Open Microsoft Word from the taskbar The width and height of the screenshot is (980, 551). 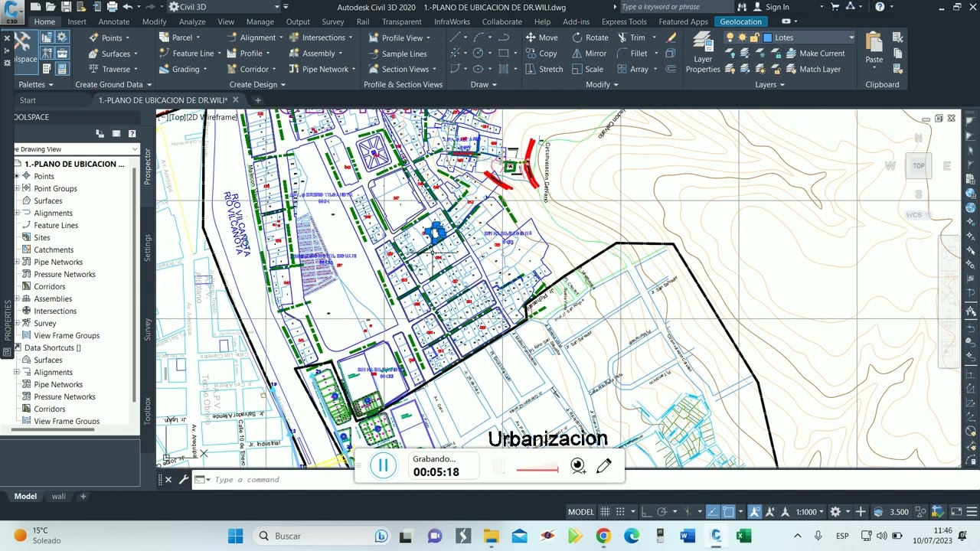[688, 536]
